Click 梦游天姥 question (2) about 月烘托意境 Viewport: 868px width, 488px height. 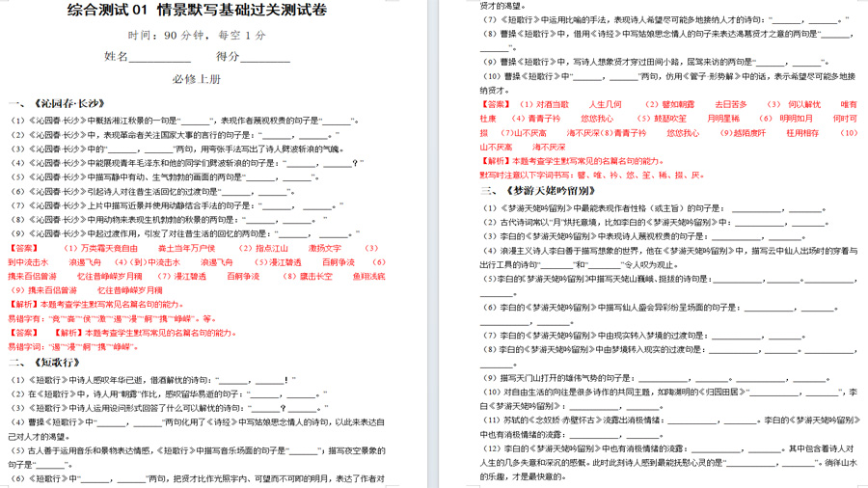[656, 223]
